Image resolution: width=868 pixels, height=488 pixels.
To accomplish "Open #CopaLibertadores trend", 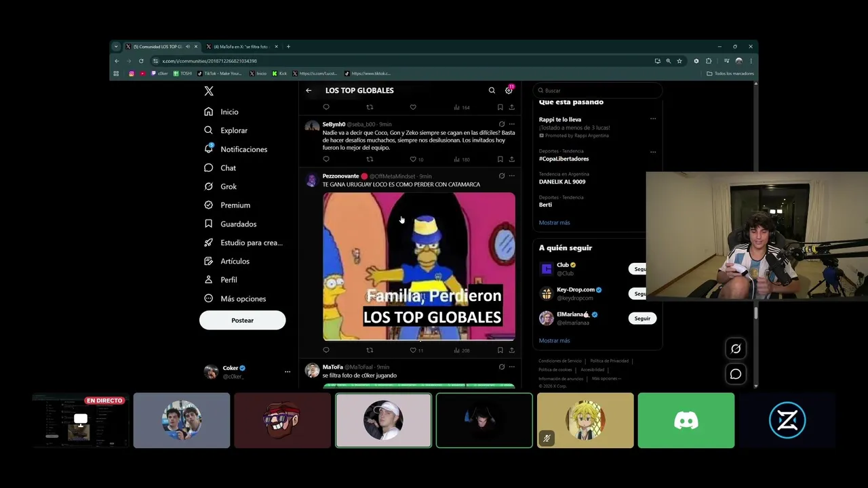I will 564,159.
